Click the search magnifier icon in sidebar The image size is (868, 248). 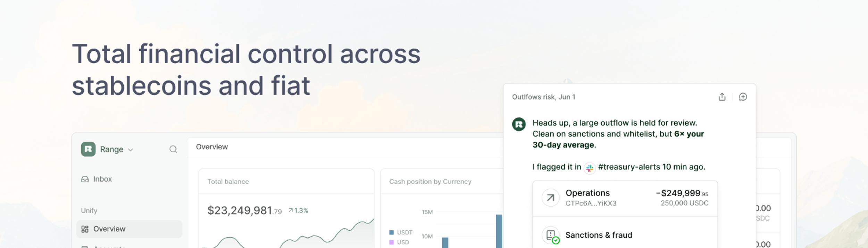(173, 149)
